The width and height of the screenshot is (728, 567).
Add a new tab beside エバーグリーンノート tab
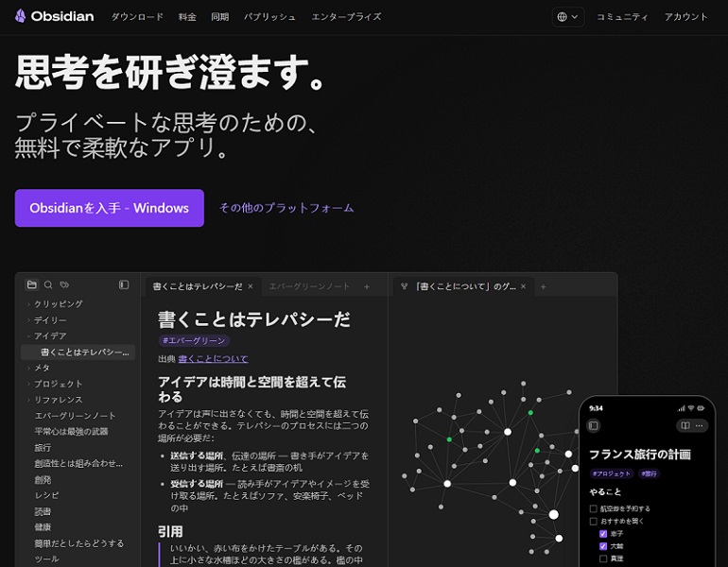(367, 286)
